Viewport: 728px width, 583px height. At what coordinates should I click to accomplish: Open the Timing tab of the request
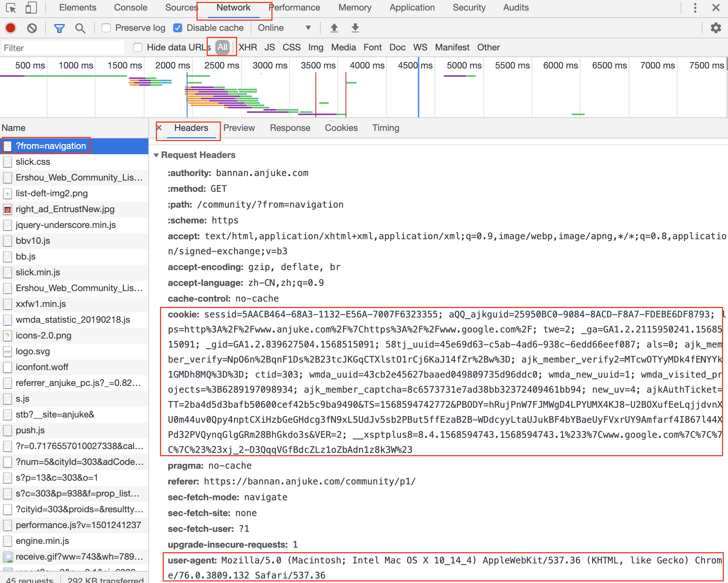(x=385, y=128)
